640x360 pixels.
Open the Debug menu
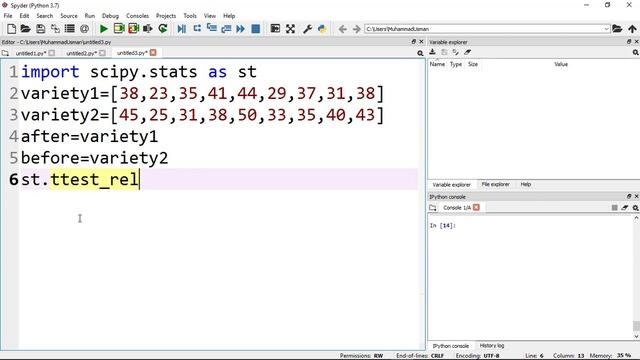(110, 16)
